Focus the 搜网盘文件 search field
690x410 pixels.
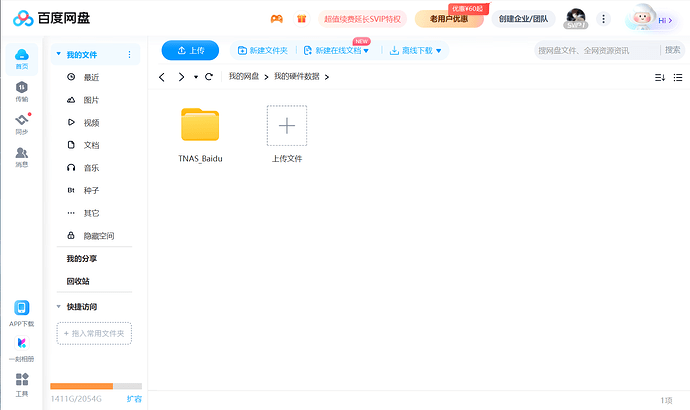pyautogui.click(x=597, y=51)
